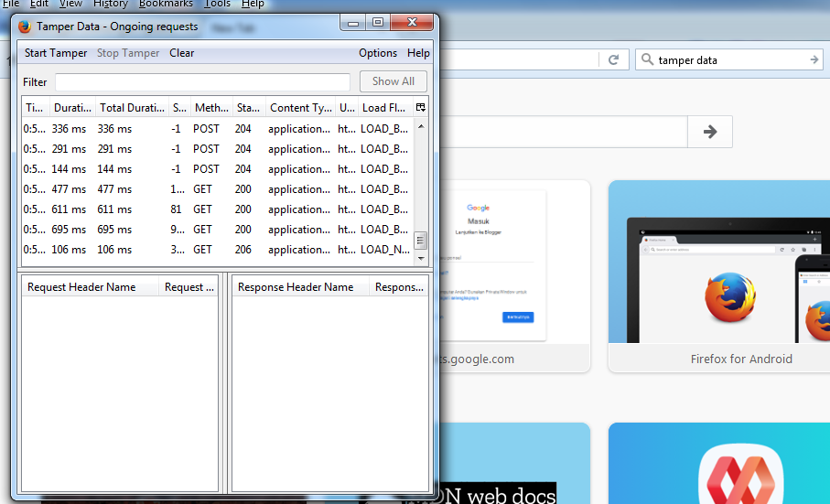The image size is (830, 504).
Task: Click the request list scrollbar thumb
Action: coord(420,241)
